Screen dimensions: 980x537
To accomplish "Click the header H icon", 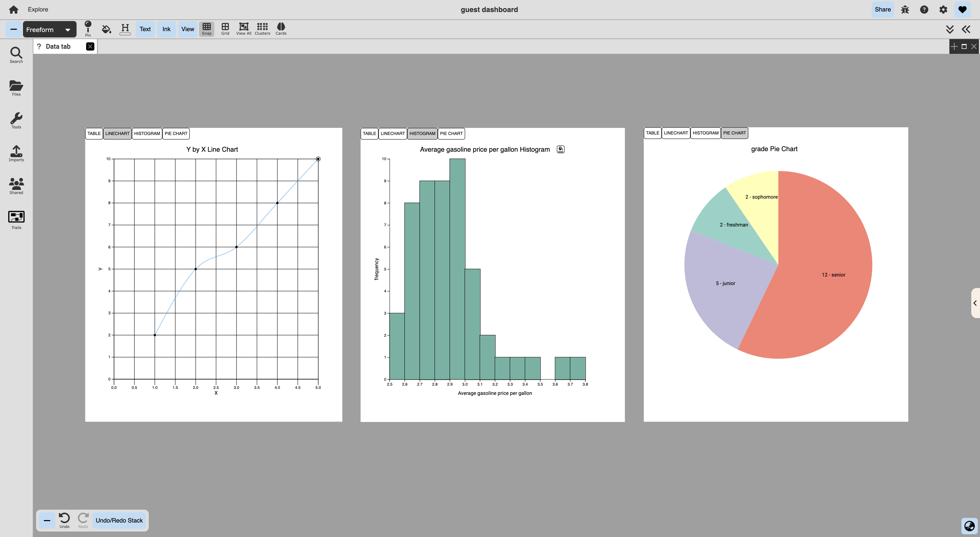I will coord(125,28).
